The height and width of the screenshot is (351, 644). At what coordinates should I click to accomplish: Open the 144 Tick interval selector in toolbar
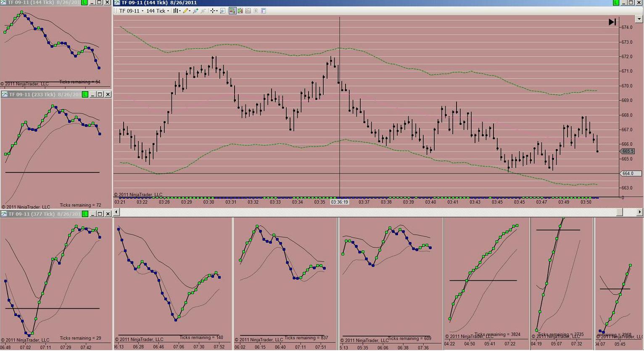(158, 11)
